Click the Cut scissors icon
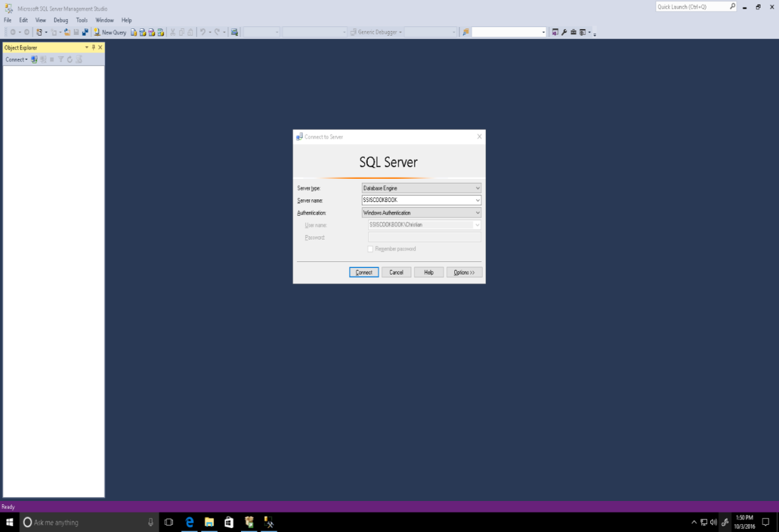779x532 pixels. tap(173, 32)
